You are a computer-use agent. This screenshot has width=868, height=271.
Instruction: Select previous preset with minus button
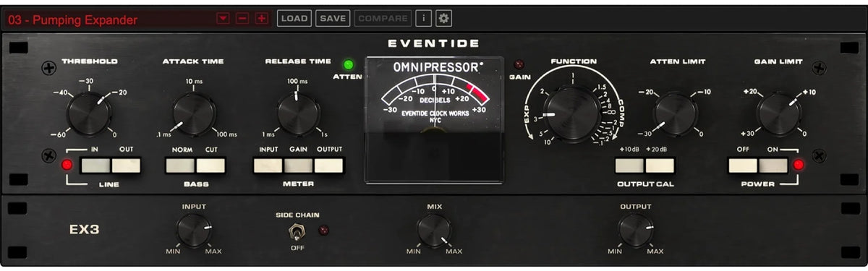click(242, 18)
